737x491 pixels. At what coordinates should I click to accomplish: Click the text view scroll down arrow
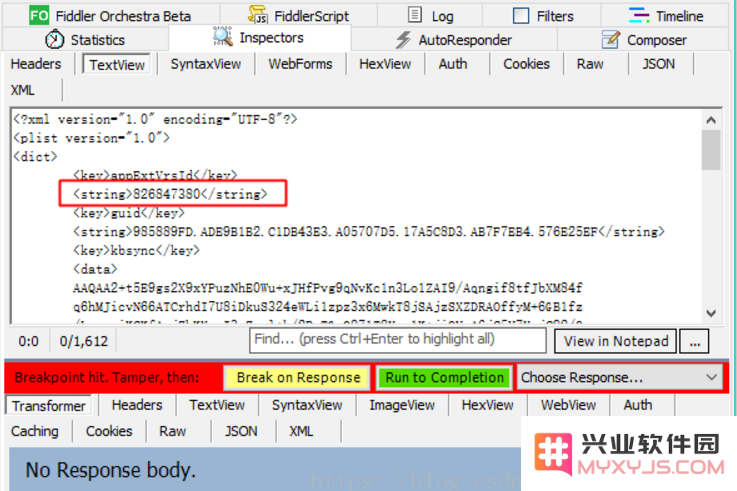coord(711,313)
